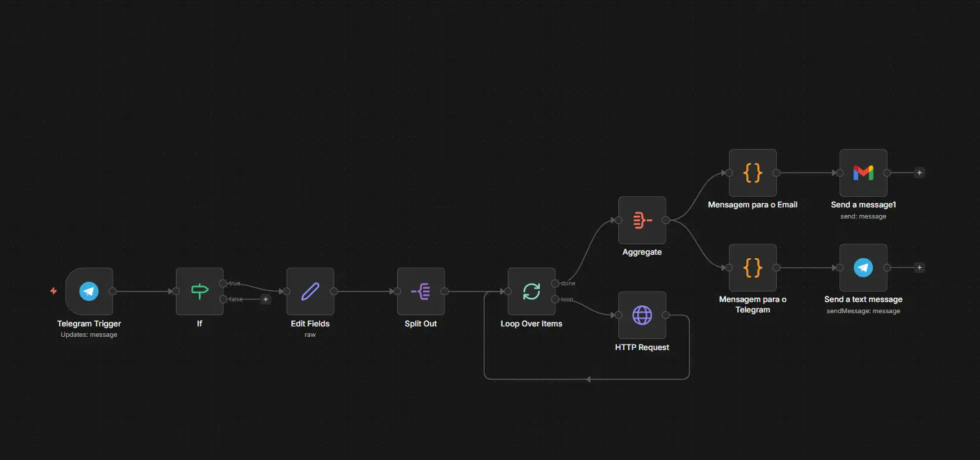Screen dimensions: 980x460
Task: Select the Aggregate node
Action: click(x=642, y=220)
